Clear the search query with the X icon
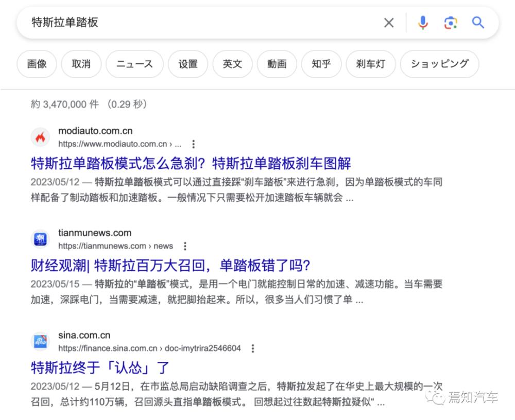This screenshot has height=420, width=515. click(x=389, y=23)
